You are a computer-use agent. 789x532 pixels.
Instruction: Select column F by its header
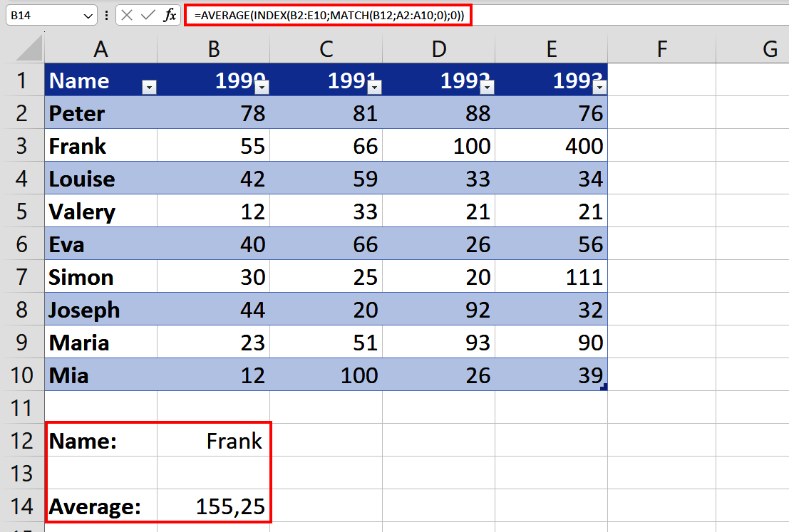[661, 48]
